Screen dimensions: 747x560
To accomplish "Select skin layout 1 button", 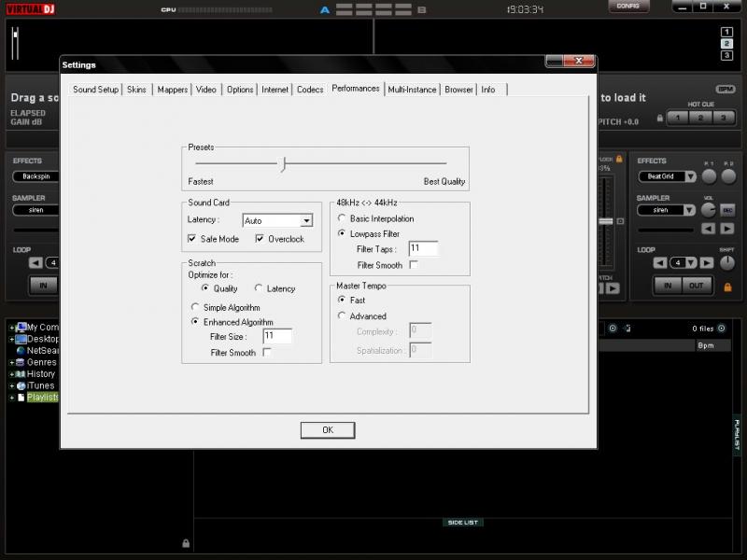I will coord(726,32).
